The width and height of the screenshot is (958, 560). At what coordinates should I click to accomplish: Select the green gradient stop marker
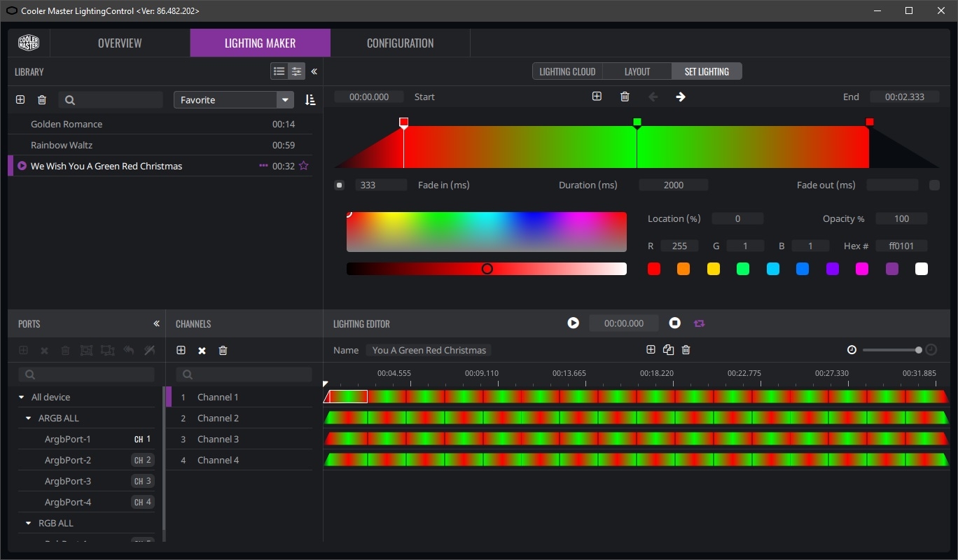pos(637,122)
